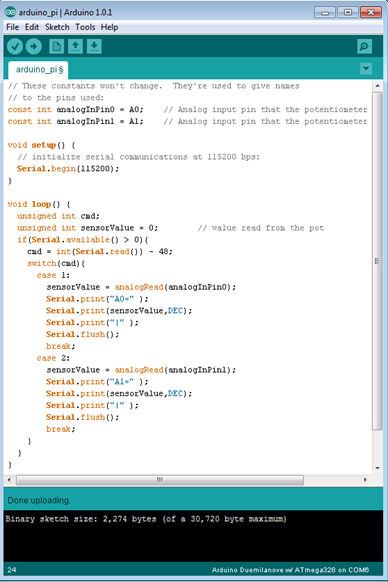Viewport: 388px width, 582px height.
Task: Click the horizontal scrollbar left arrow
Action: pos(9,480)
